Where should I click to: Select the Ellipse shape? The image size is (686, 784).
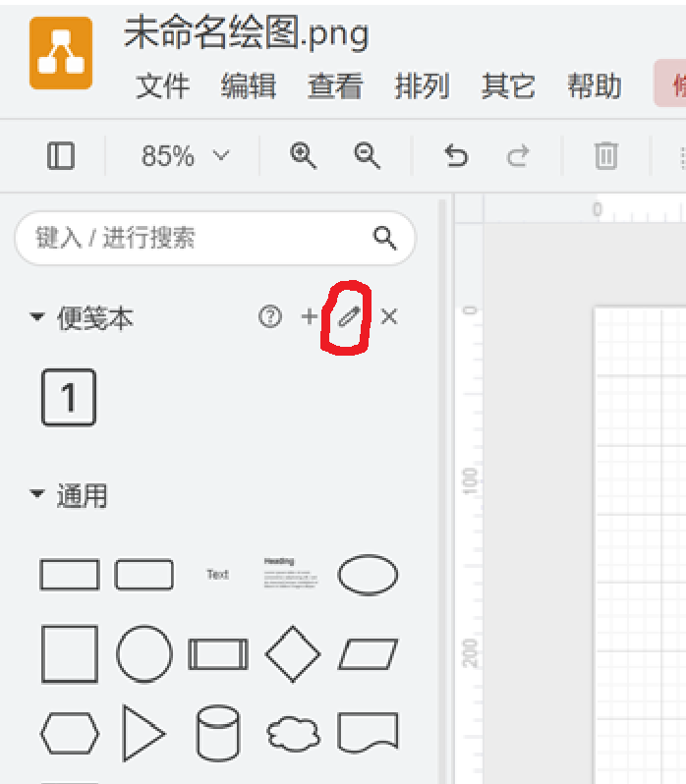click(368, 575)
